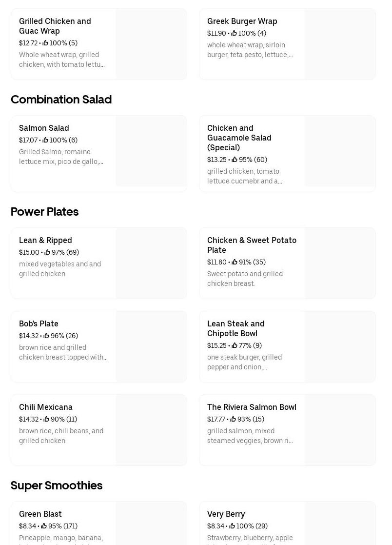The height and width of the screenshot is (545, 392).
Task: Click thumbs-up rating icon on Bob's Plate
Action: 46,336
